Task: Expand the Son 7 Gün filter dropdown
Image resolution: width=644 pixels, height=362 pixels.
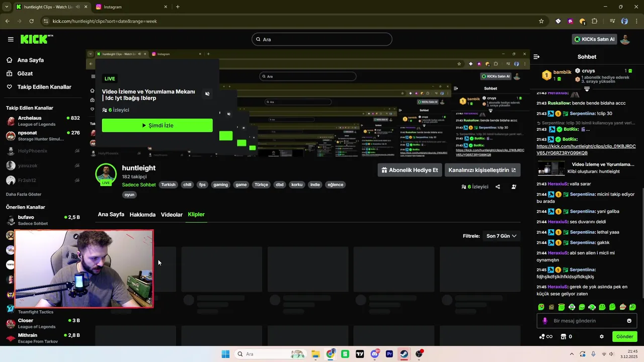Action: [501, 236]
